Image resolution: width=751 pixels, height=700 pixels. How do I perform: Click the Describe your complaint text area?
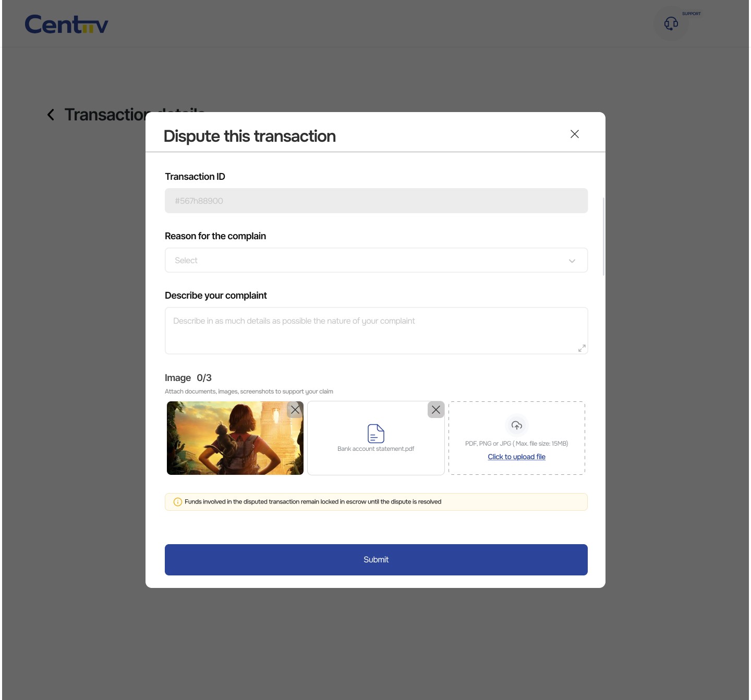[x=376, y=331]
